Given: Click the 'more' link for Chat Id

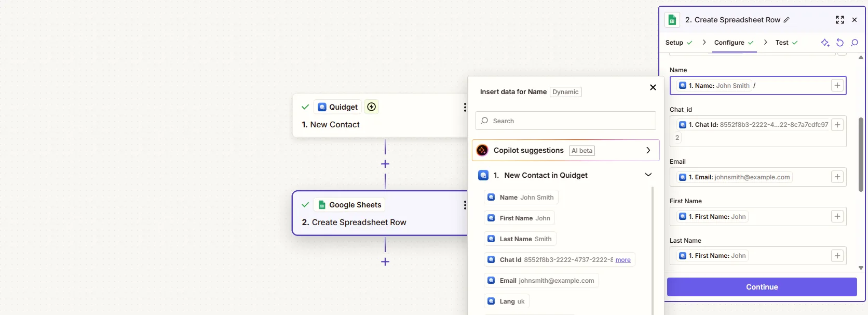Looking at the screenshot, I should (623, 260).
